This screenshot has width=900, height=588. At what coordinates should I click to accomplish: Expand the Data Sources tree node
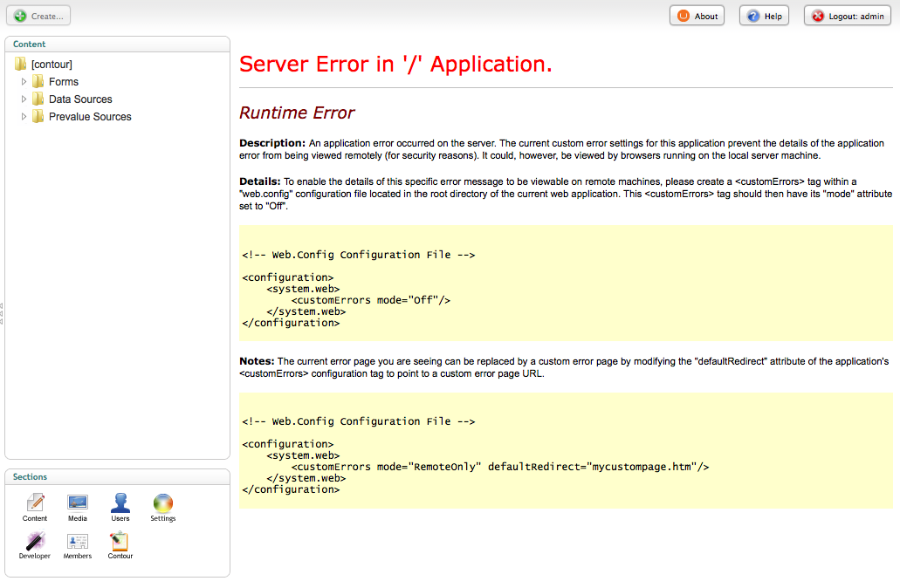(24, 99)
